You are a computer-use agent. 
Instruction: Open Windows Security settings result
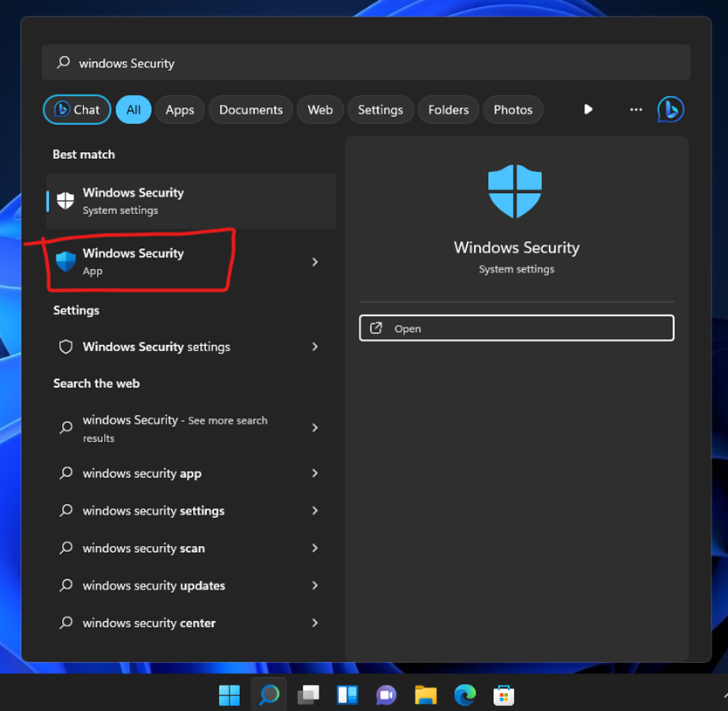pos(191,347)
